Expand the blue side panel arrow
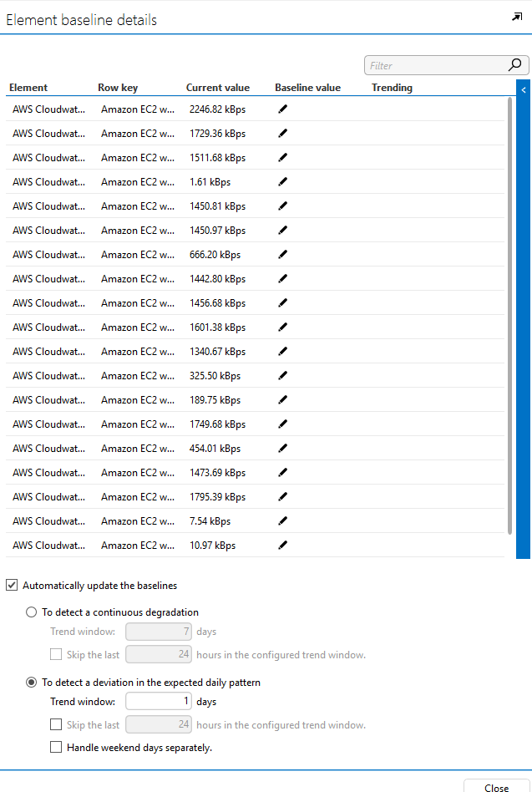Viewport: 532px width, 792px height. point(524,90)
